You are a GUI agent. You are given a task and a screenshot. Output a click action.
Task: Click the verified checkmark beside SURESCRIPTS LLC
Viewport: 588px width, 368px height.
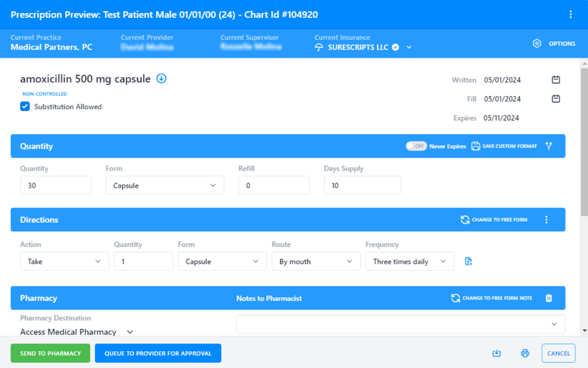tap(395, 47)
